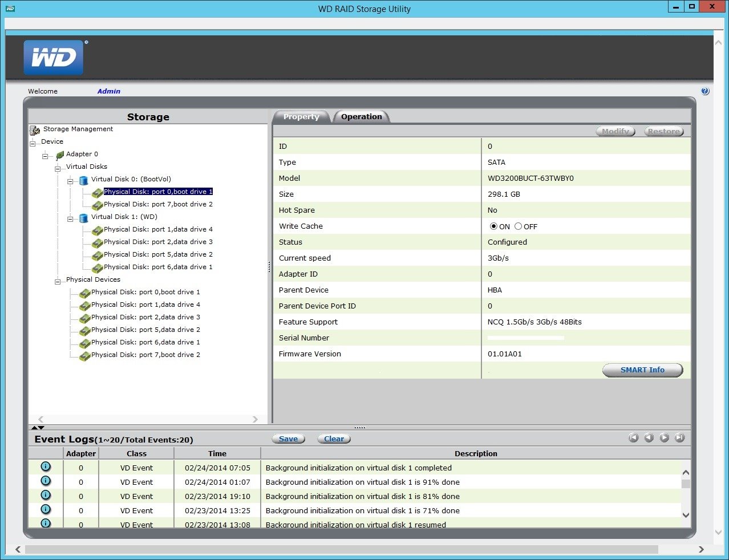Click the window horizontal scrollbar

[x=341, y=549]
